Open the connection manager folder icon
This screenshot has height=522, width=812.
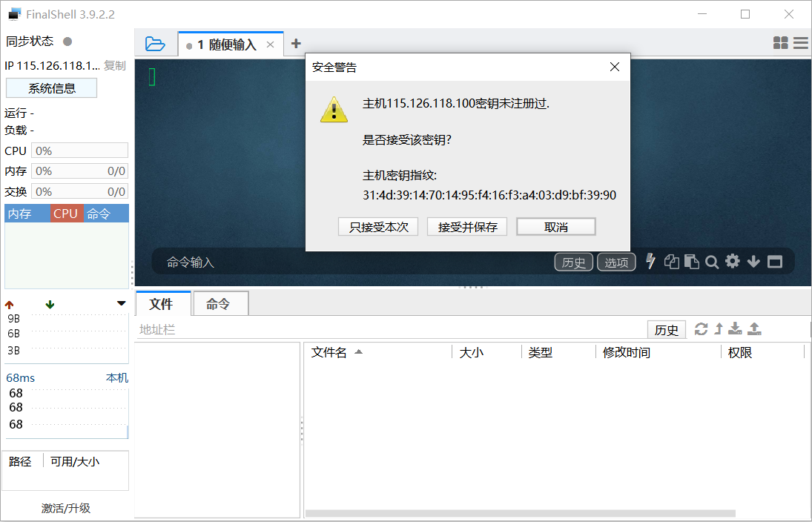[x=155, y=44]
